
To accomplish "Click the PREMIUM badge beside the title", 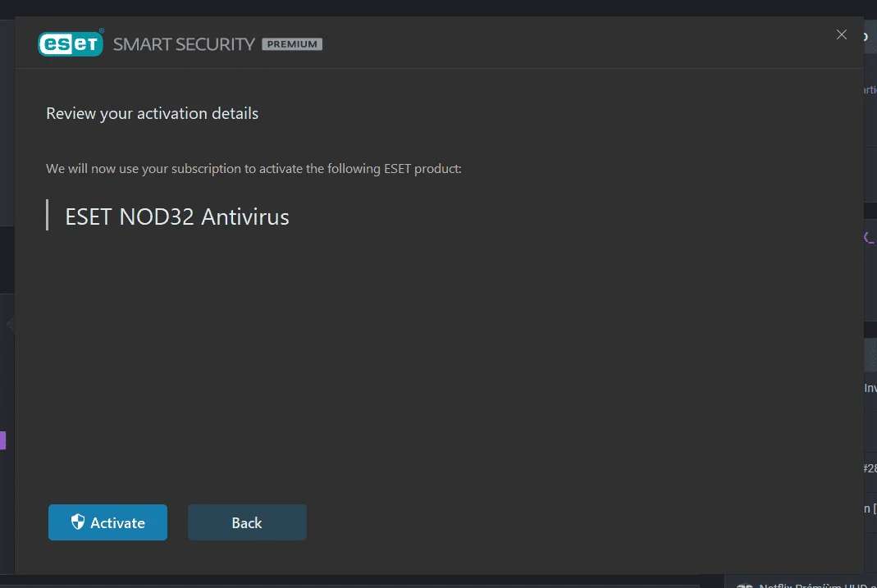I will (x=292, y=44).
